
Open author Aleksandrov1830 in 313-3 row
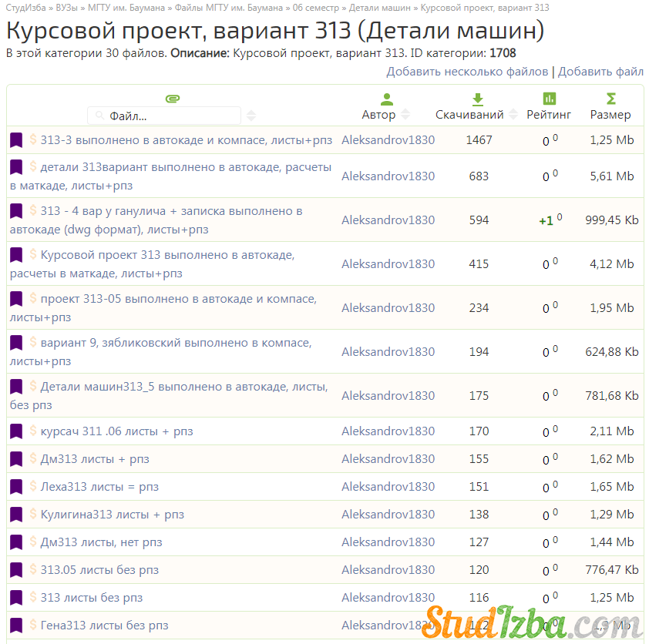[388, 140]
